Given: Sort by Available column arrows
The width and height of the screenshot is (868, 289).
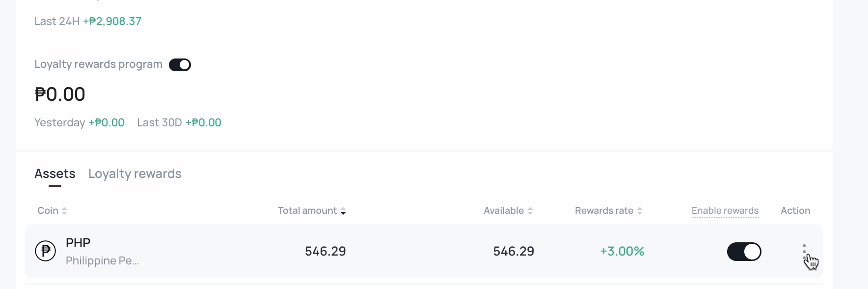Looking at the screenshot, I should pos(530,211).
